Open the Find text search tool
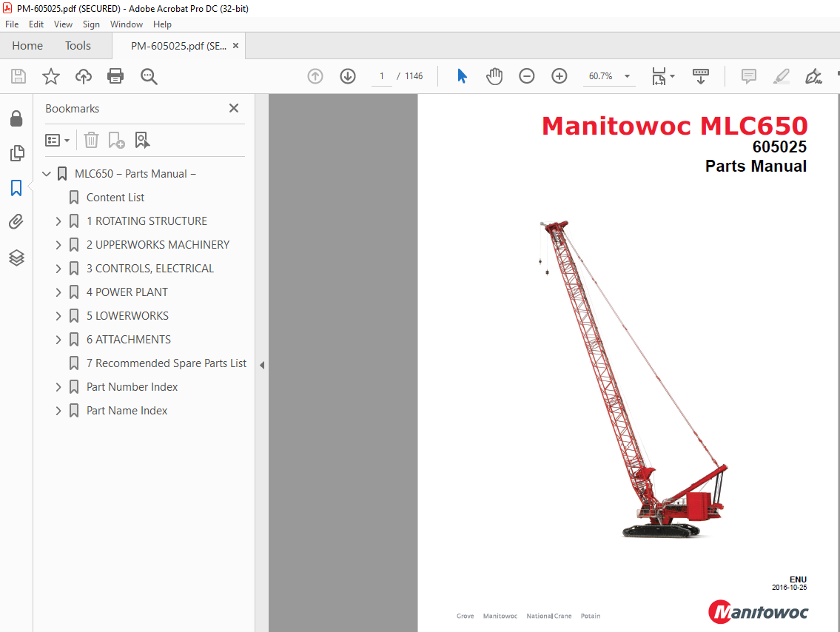The height and width of the screenshot is (632, 840). [x=149, y=76]
